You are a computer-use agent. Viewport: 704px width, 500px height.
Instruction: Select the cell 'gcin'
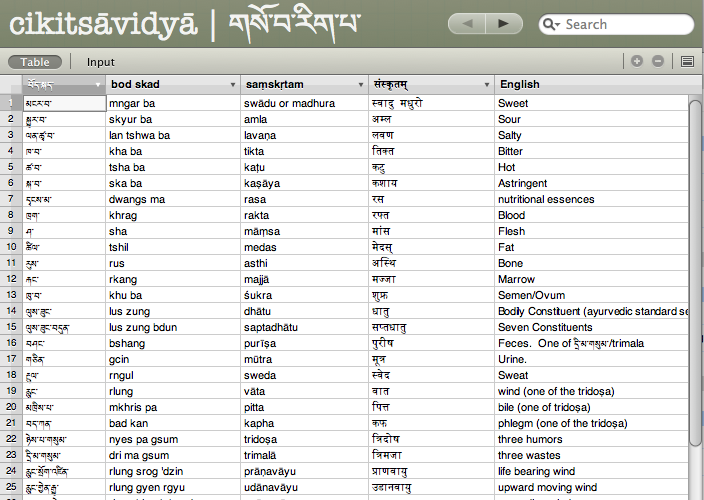(x=173, y=359)
